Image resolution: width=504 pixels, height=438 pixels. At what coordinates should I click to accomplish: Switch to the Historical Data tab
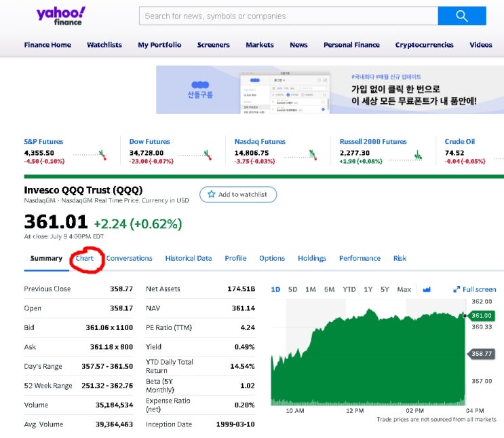tap(189, 259)
